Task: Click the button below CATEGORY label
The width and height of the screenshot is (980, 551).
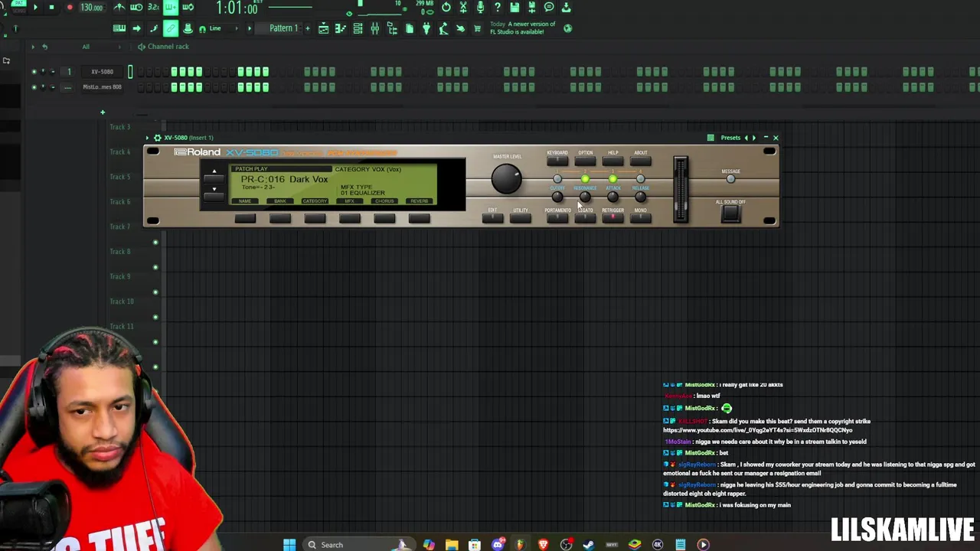Action: pyautogui.click(x=315, y=219)
